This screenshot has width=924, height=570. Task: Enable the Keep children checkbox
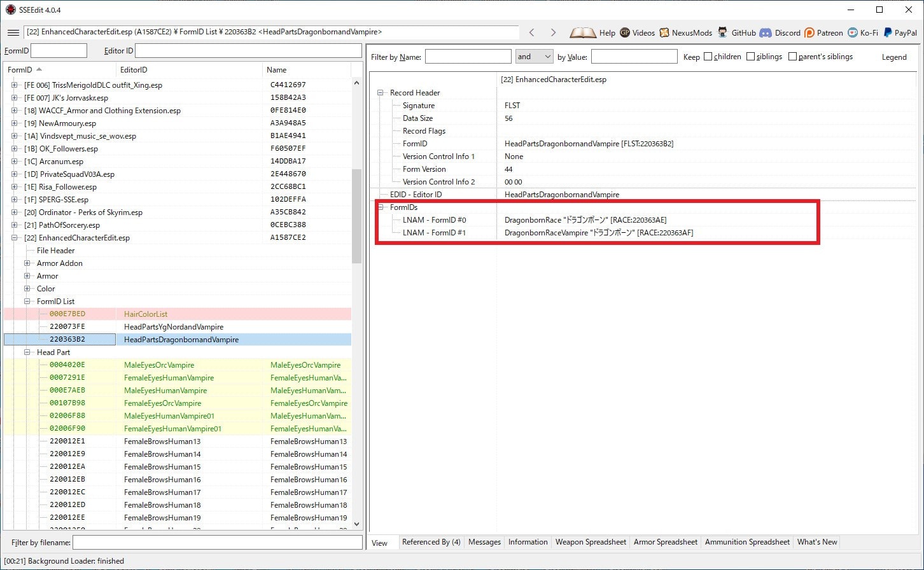click(708, 57)
